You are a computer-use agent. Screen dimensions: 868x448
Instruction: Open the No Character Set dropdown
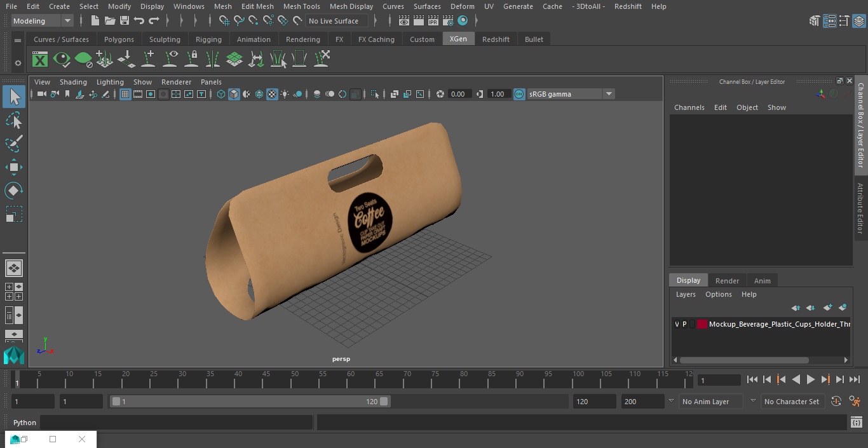pyautogui.click(x=792, y=402)
